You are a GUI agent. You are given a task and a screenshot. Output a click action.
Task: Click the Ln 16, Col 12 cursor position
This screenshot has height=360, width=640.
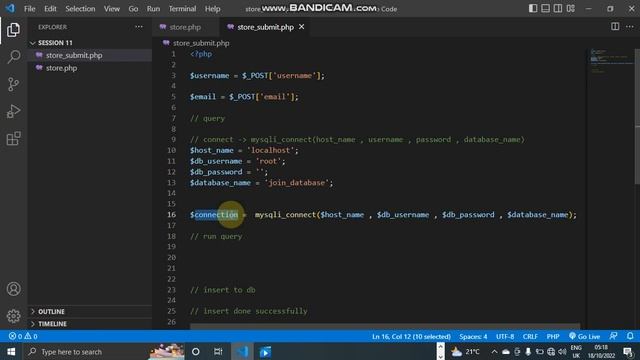(411, 336)
